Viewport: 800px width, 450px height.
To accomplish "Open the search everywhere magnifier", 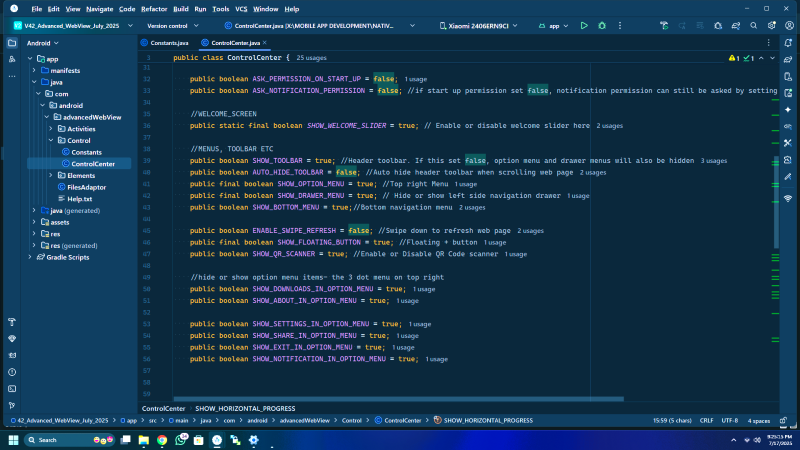I will coord(754,26).
